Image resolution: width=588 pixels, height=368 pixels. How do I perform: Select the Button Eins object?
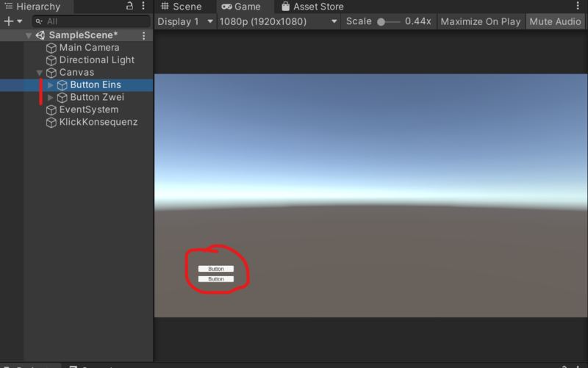pyautogui.click(x=96, y=84)
